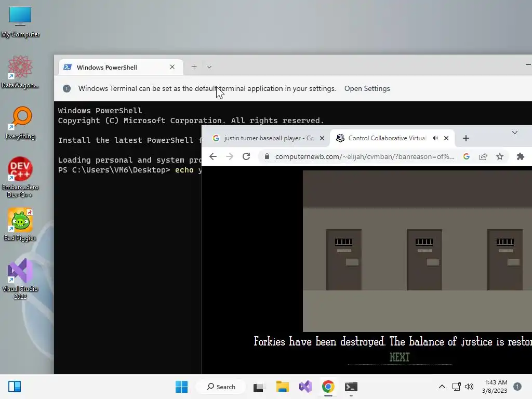Open Chrome extensions puzzle icon
This screenshot has width=532, height=399.
coord(521,156)
